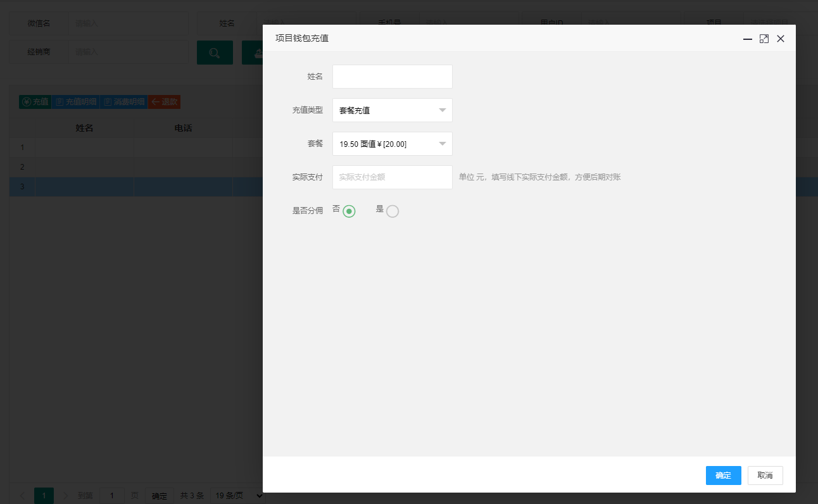The width and height of the screenshot is (818, 504).
Task: Select 是 radio for 是否分佣
Action: [x=393, y=211]
